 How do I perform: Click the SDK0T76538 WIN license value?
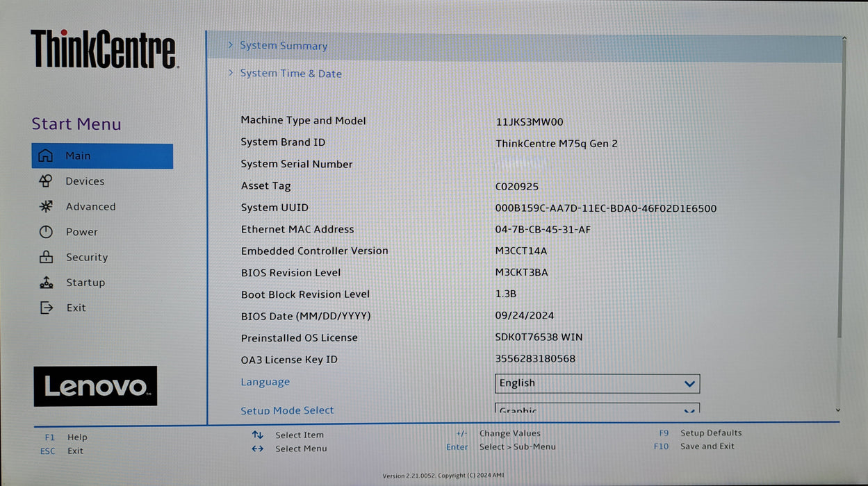(539, 337)
